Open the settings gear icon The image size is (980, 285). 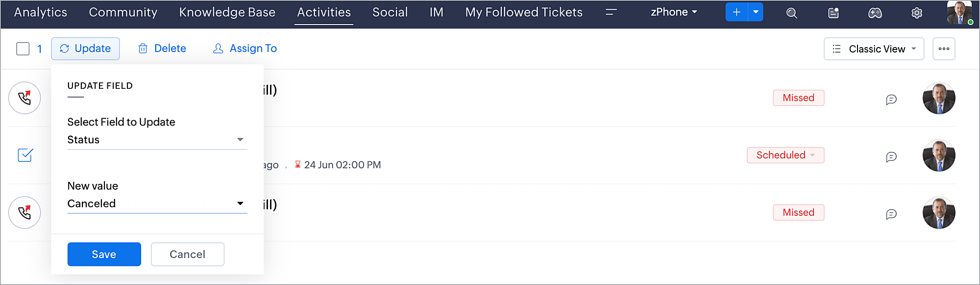pyautogui.click(x=916, y=13)
